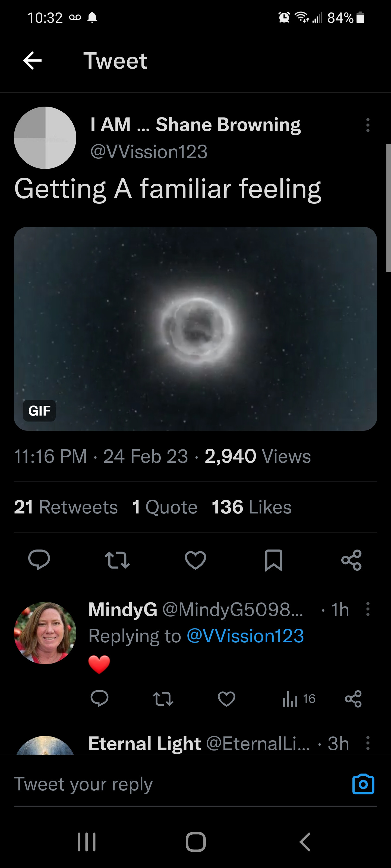Screen dimensions: 391x868
Task: Bookmark the main tweet
Action: [274, 560]
